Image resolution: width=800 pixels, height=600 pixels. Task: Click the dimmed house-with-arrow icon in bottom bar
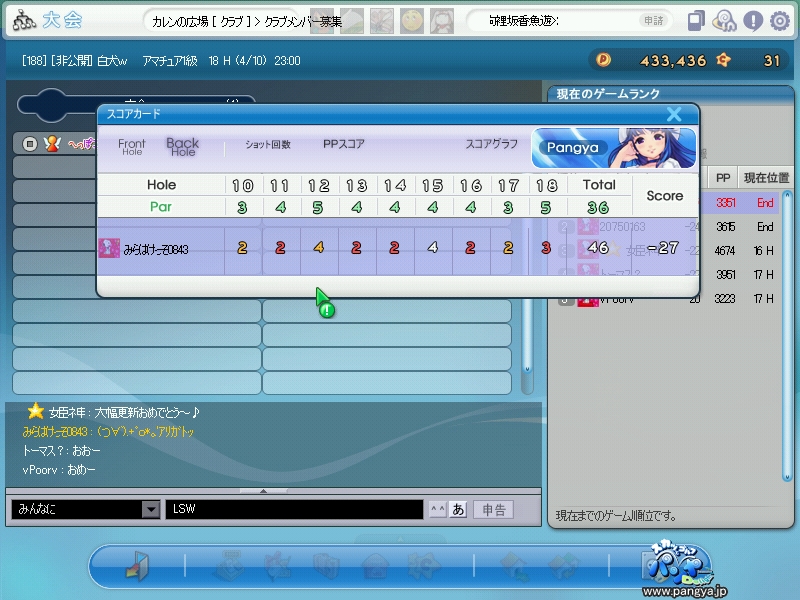(x=514, y=566)
